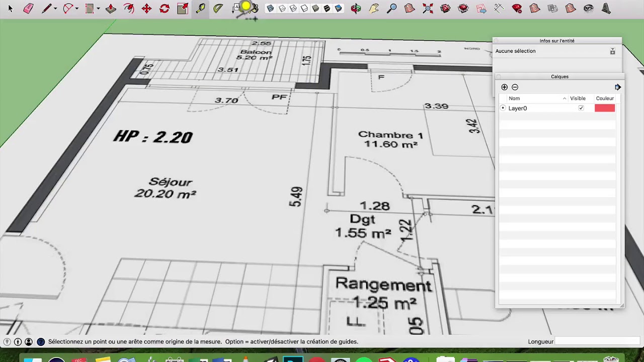Select the Rectangle shape tool
Screen dimensions: 644x362
coord(90,9)
